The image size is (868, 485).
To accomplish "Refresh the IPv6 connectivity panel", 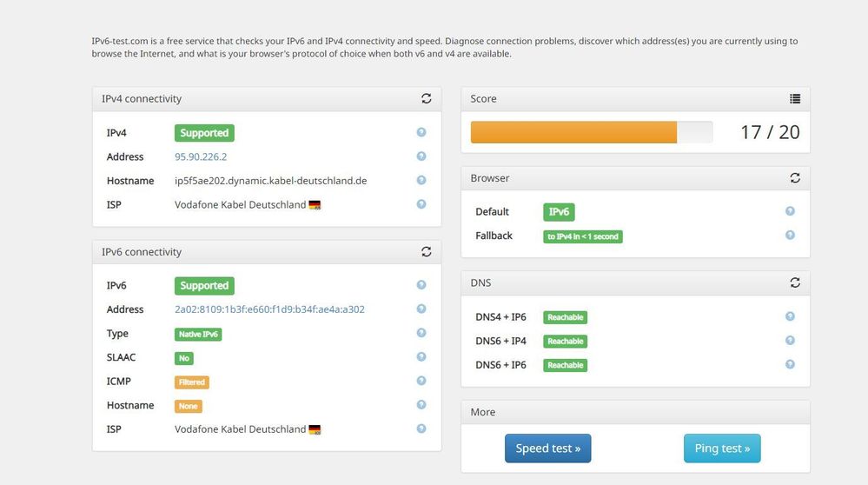I will pyautogui.click(x=426, y=252).
